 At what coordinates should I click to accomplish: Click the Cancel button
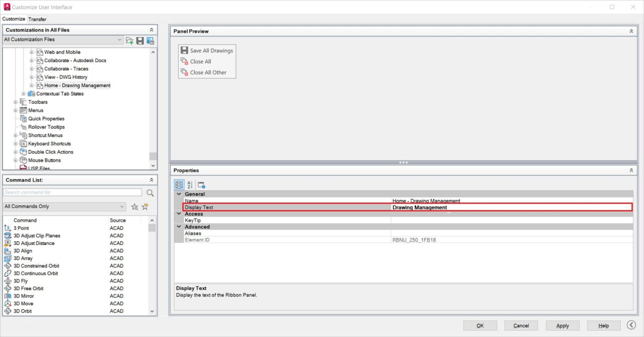[521, 326]
